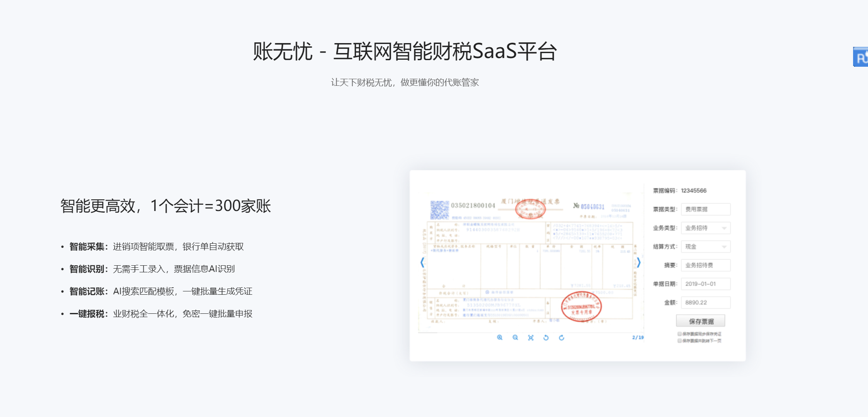Viewport: 868px width, 417px height.
Task: Click heading 账无忧 - 互联网智能财税SaaS平台
Action: 405,52
